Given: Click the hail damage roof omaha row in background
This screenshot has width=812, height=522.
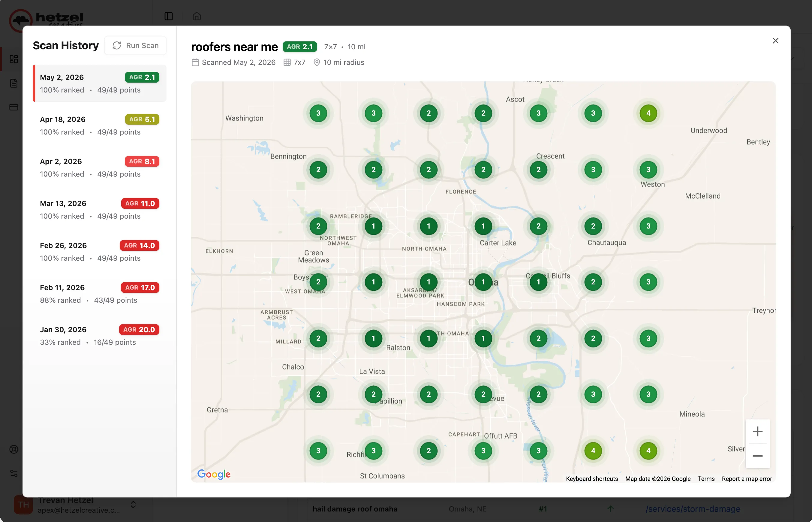Looking at the screenshot, I should pyautogui.click(x=355, y=509).
